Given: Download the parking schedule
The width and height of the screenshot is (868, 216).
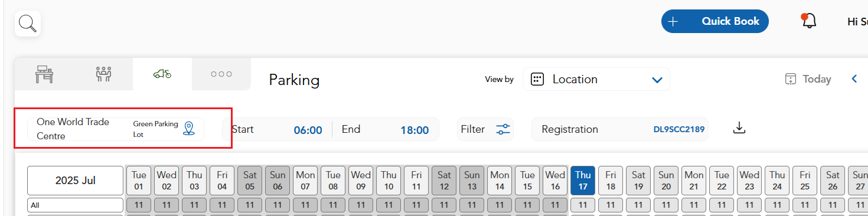Looking at the screenshot, I should pyautogui.click(x=739, y=128).
